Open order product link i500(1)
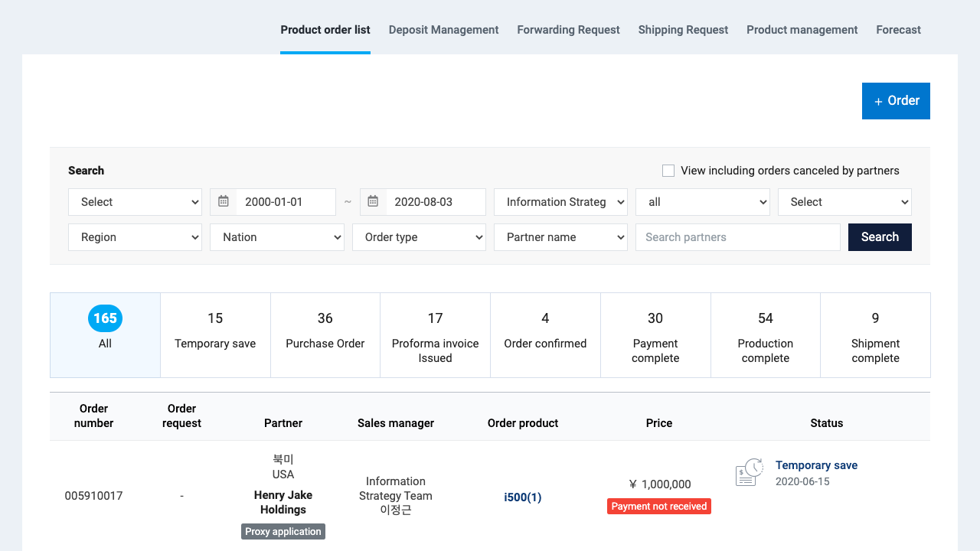This screenshot has height=551, width=980. pos(522,497)
